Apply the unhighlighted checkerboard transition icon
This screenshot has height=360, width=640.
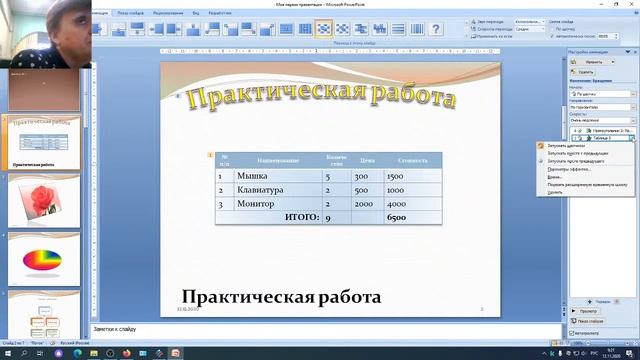(342, 29)
